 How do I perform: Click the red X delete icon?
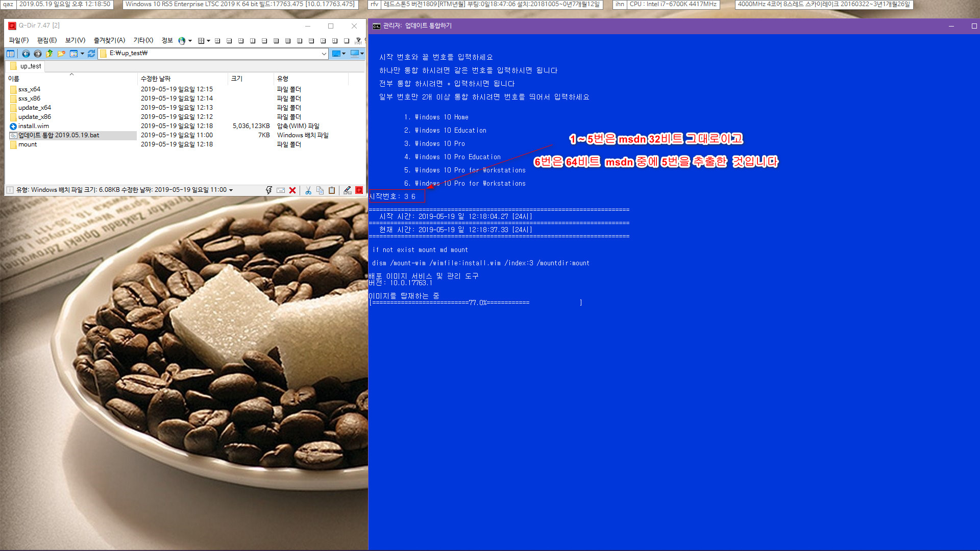tap(292, 190)
